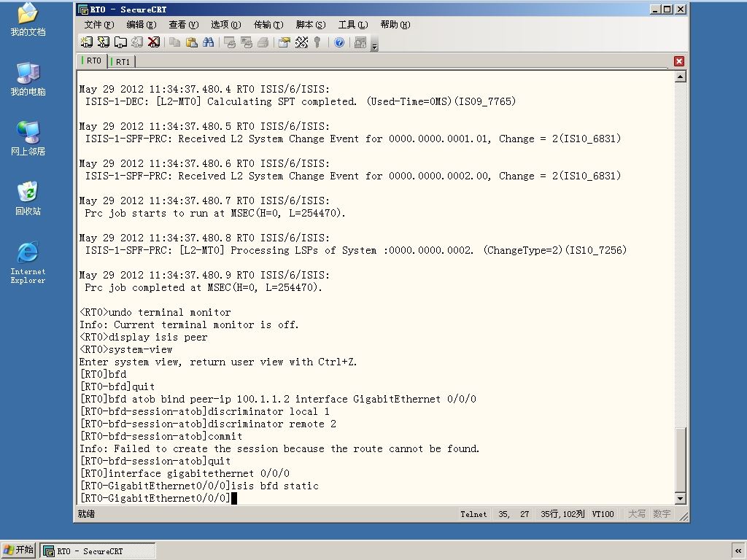Click the terminal cursor at prompt end
Screen dimensions: 747x560
[234, 498]
